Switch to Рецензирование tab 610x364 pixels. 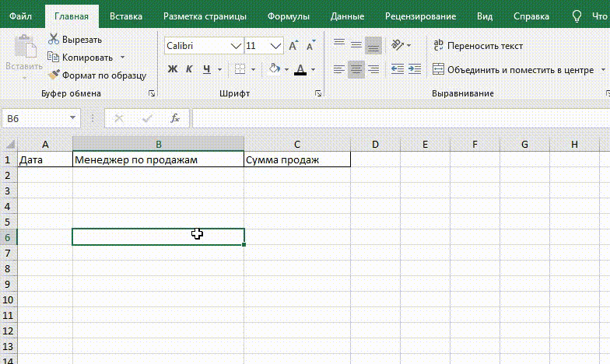pos(420,16)
